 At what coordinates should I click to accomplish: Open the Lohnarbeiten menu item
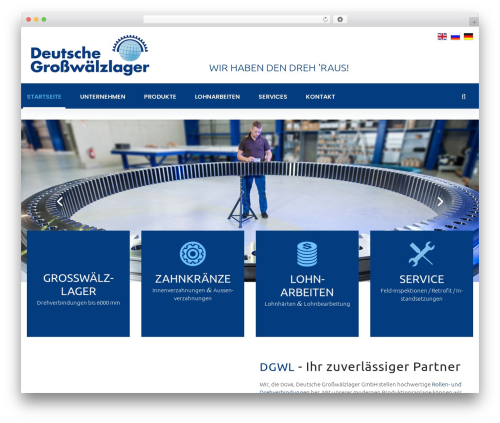[x=217, y=97]
